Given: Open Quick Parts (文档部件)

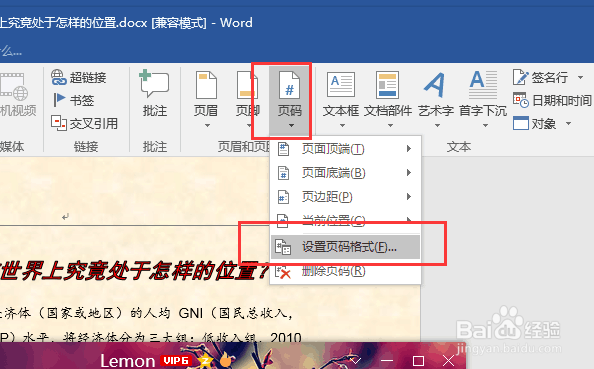Looking at the screenshot, I should pyautogui.click(x=388, y=99).
